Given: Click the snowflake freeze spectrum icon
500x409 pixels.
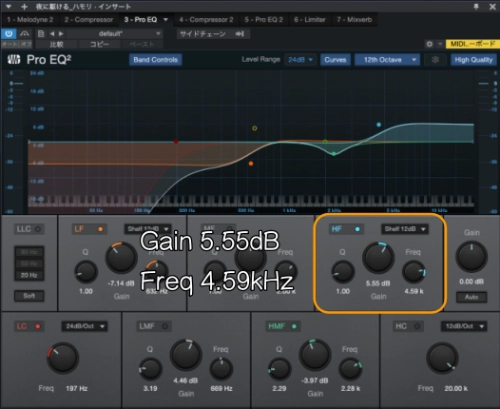Looking at the screenshot, I should pyautogui.click(x=435, y=60).
